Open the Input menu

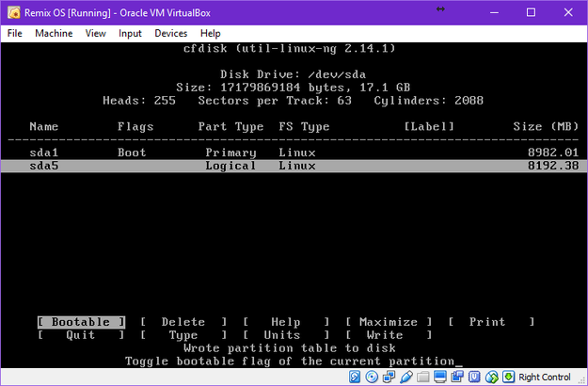130,33
